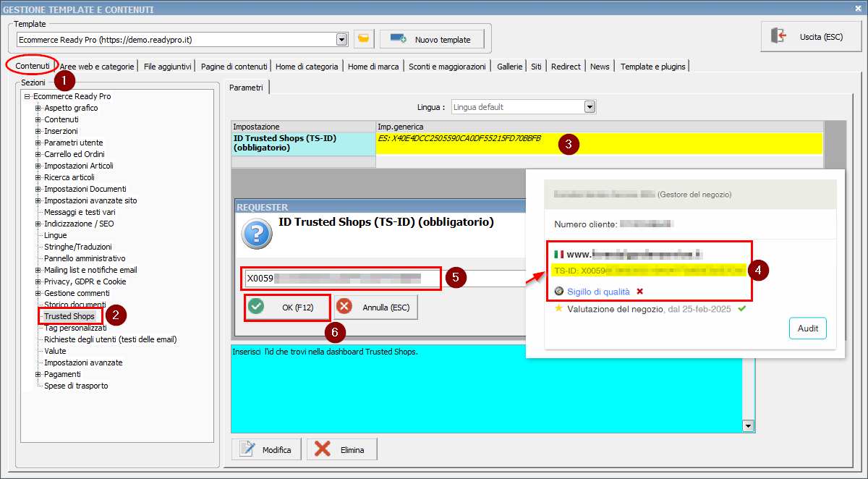Click the Modifica button

[268, 449]
